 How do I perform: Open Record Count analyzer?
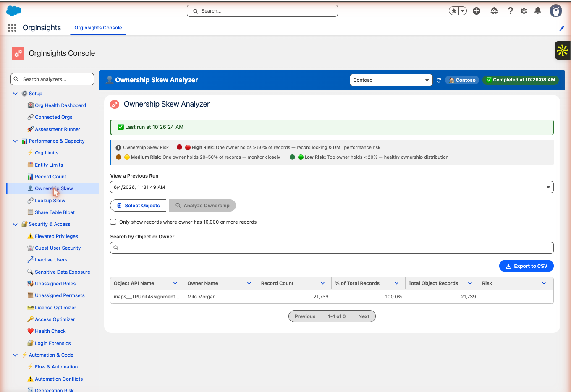click(x=50, y=177)
